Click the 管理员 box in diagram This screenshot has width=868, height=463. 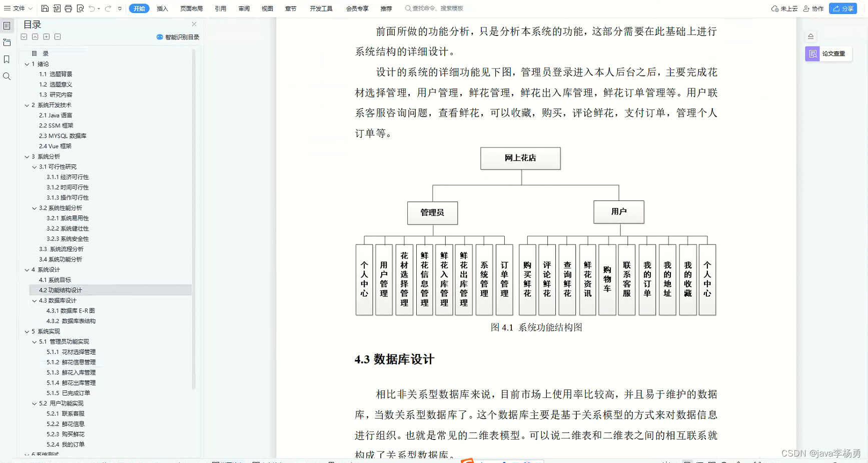(x=432, y=212)
